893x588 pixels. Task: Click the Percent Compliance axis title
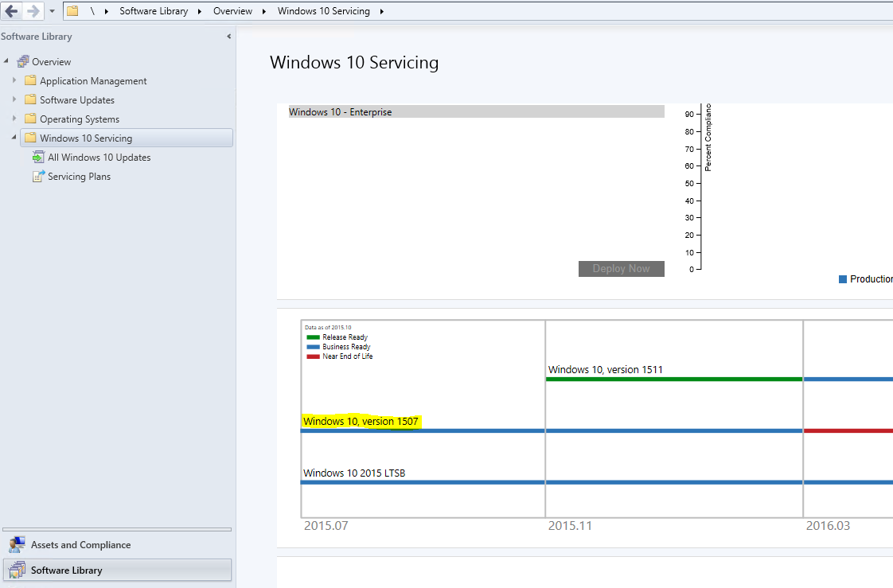coord(708,138)
